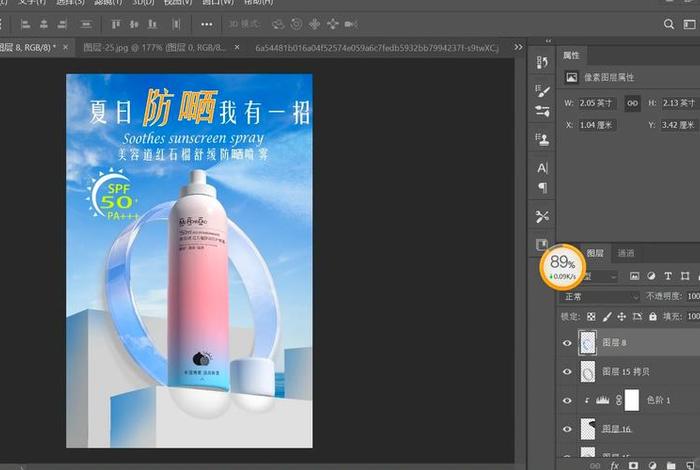Image resolution: width=700 pixels, height=470 pixels.
Task: Click the W width field in Properties
Action: [x=597, y=103]
